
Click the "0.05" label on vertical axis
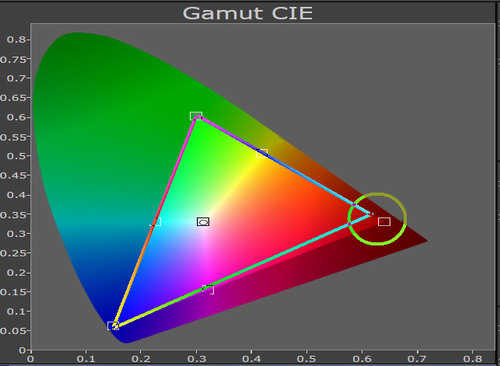[13, 331]
